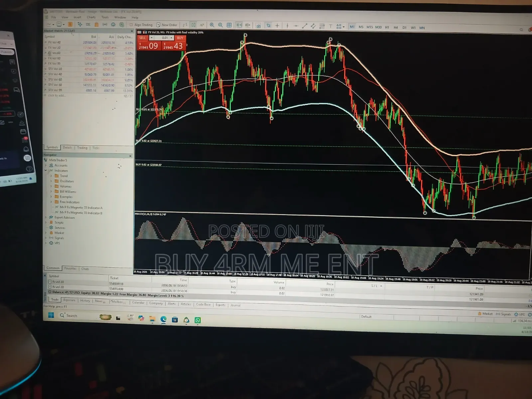Take a chart screenshot with camera icon
Screen dimensions: 532x399
(258, 26)
